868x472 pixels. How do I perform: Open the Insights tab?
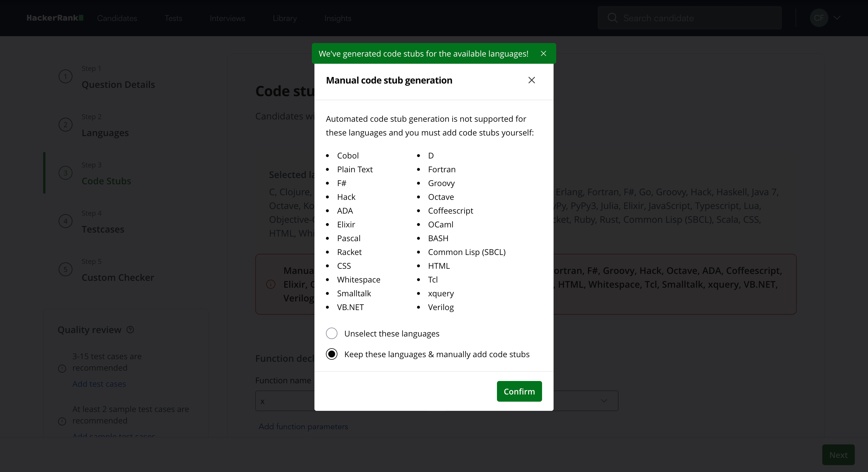(x=338, y=18)
